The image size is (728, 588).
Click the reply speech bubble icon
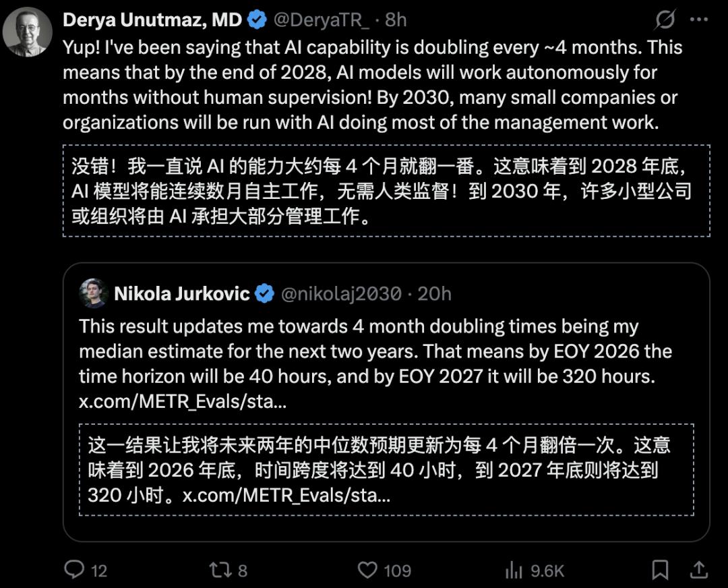click(74, 570)
